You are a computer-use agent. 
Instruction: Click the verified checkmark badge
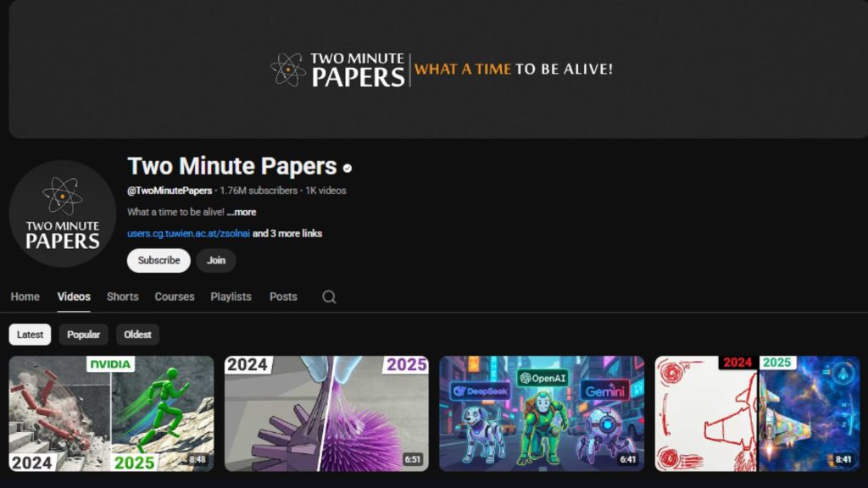tap(347, 166)
